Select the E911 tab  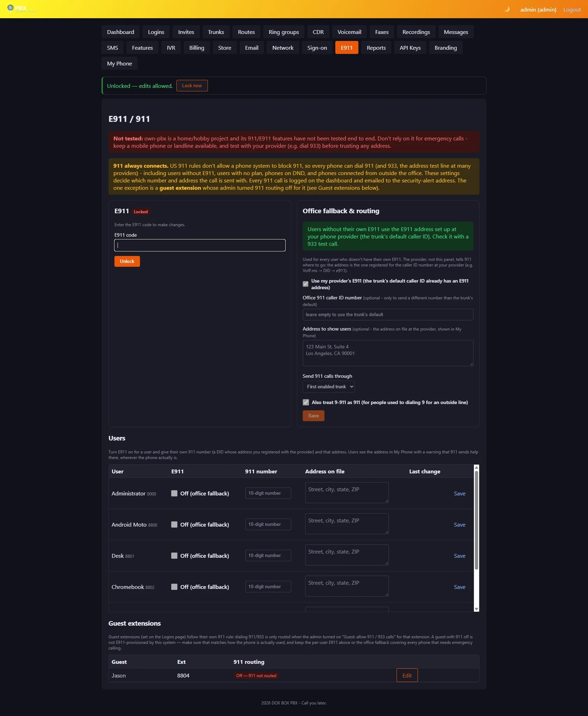click(x=347, y=48)
